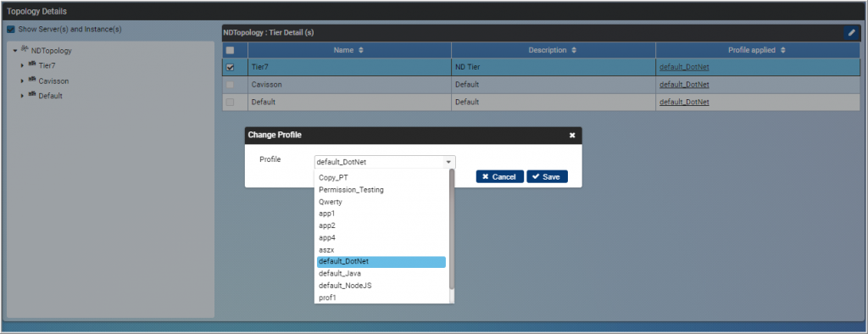This screenshot has height=334, width=868.
Task: Click the Tier7 name cell in table
Action: tap(349, 68)
